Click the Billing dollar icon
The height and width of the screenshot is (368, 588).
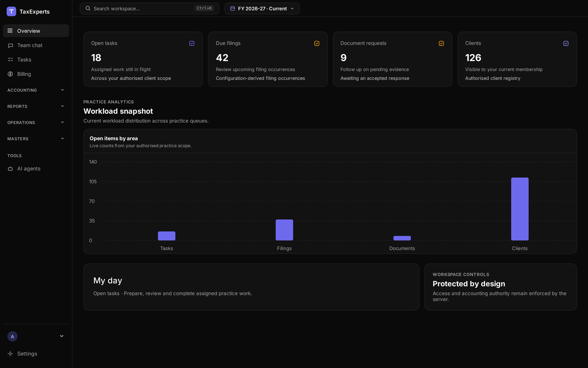pyautogui.click(x=10, y=74)
